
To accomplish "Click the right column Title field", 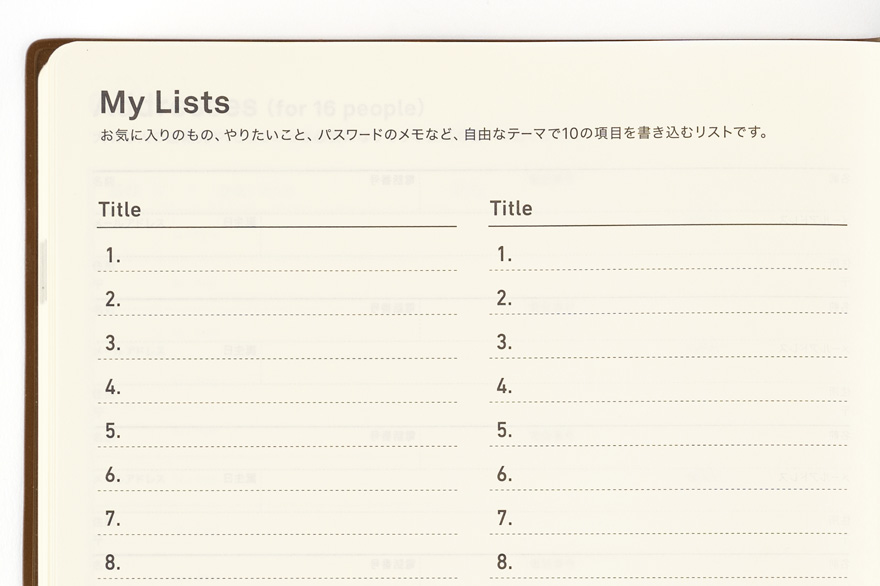I will point(668,209).
